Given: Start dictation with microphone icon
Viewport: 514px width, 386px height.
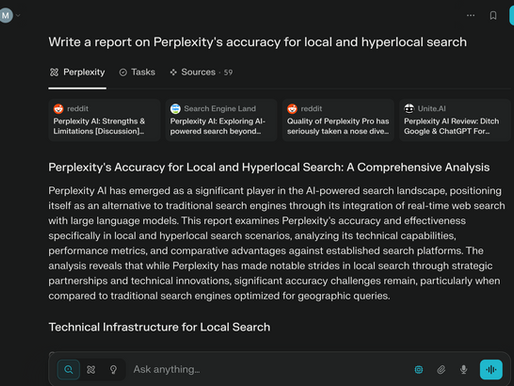Looking at the screenshot, I should click(463, 369).
